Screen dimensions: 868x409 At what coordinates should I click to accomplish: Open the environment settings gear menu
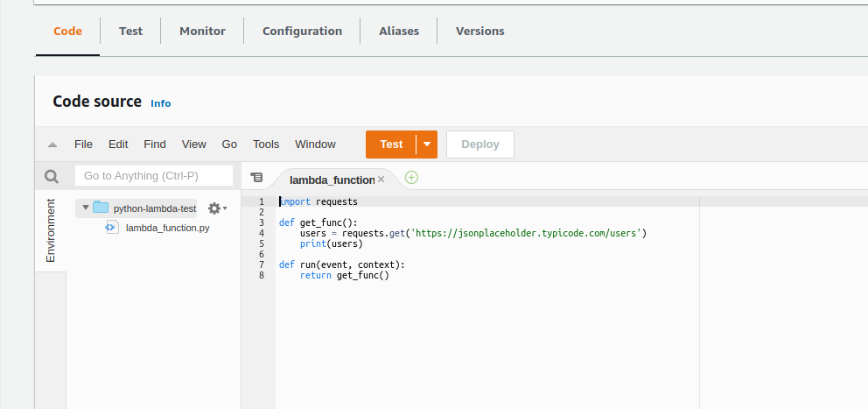pyautogui.click(x=216, y=208)
